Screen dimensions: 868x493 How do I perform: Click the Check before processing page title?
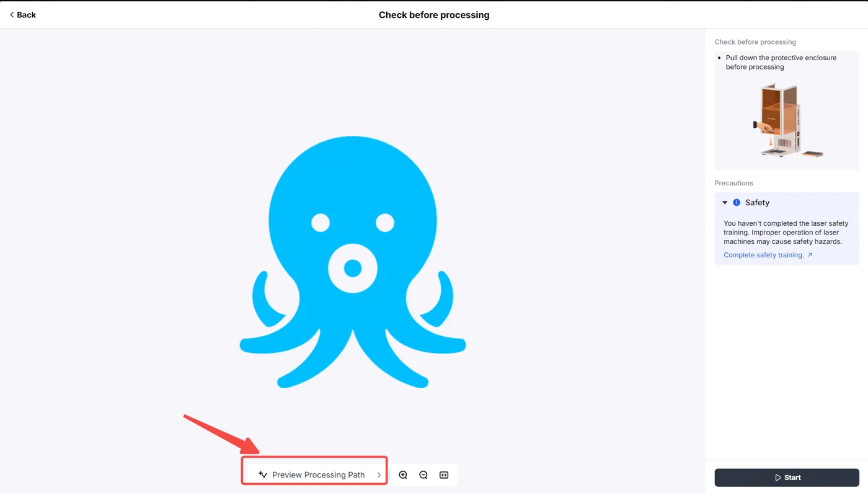[434, 15]
